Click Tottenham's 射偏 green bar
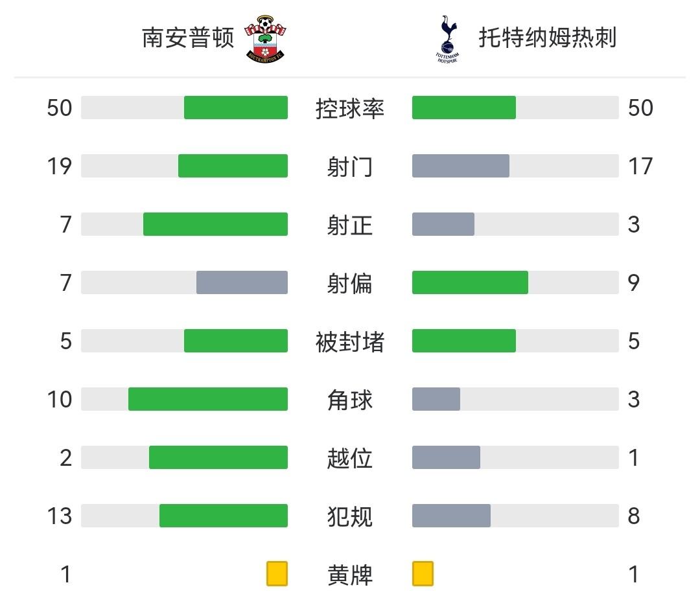Screen dimensions: 700x596 470,282
